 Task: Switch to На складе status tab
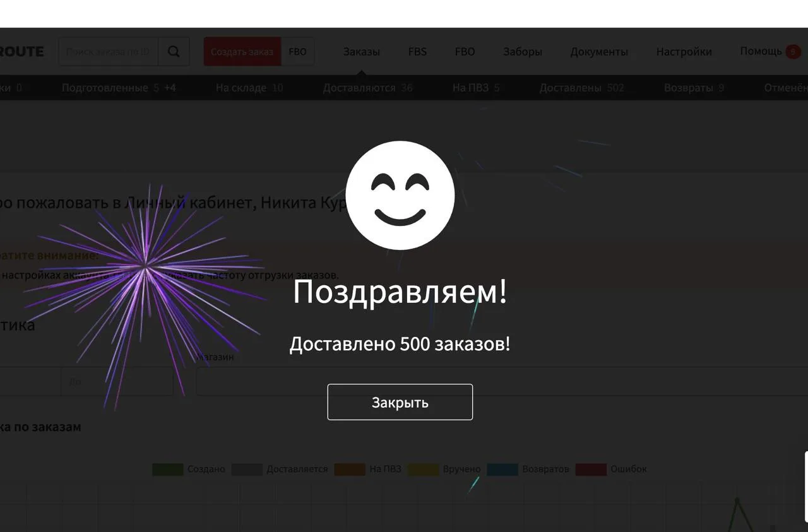click(x=249, y=88)
